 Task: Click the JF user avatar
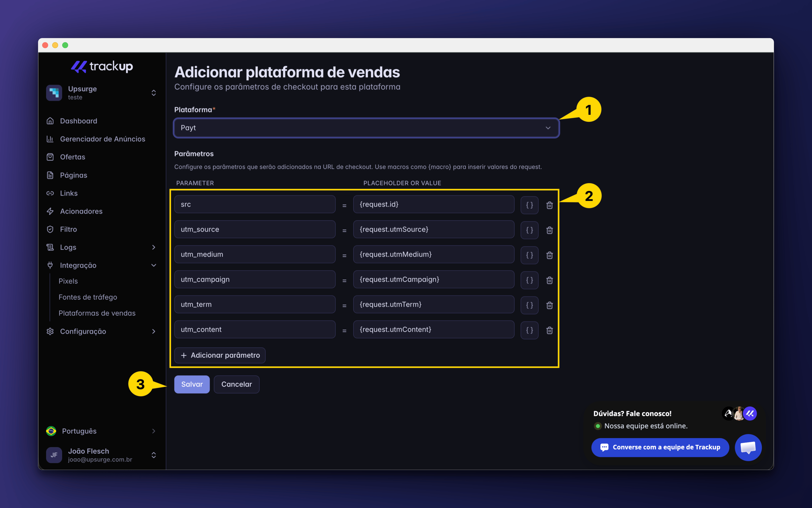click(x=54, y=455)
